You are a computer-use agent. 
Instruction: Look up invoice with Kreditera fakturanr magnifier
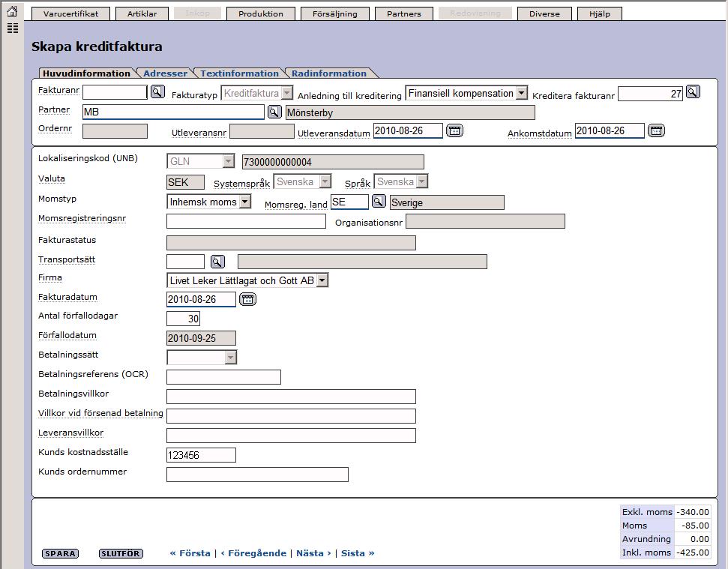[x=693, y=92]
